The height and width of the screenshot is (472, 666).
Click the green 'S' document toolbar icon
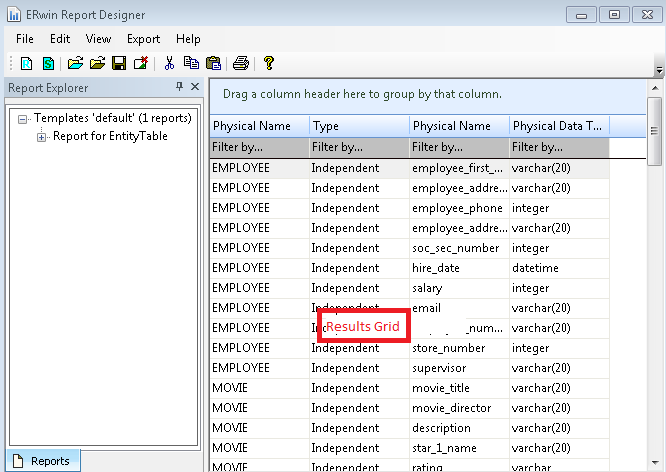(47, 63)
